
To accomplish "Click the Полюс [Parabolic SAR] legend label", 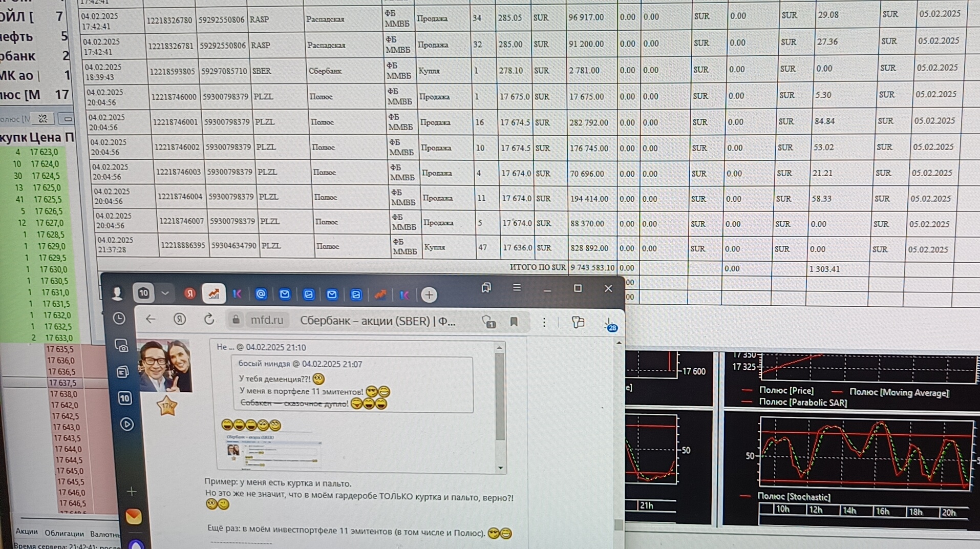I will 803,403.
